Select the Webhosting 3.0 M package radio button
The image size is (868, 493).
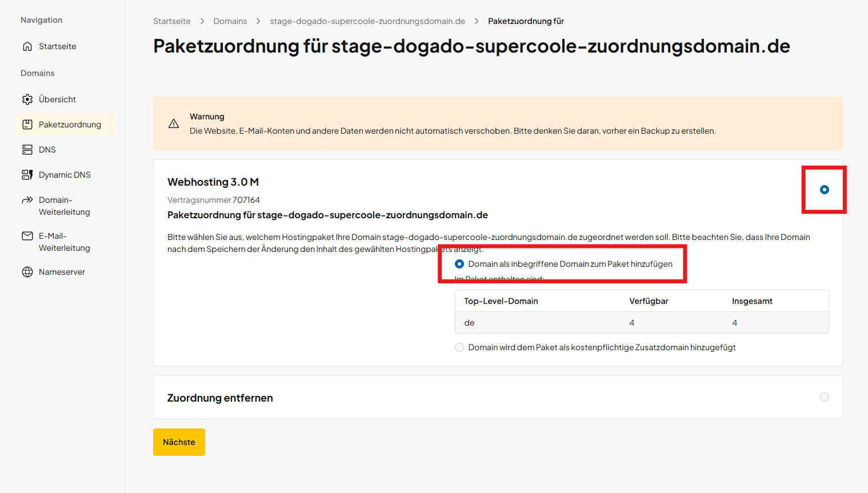click(x=824, y=190)
